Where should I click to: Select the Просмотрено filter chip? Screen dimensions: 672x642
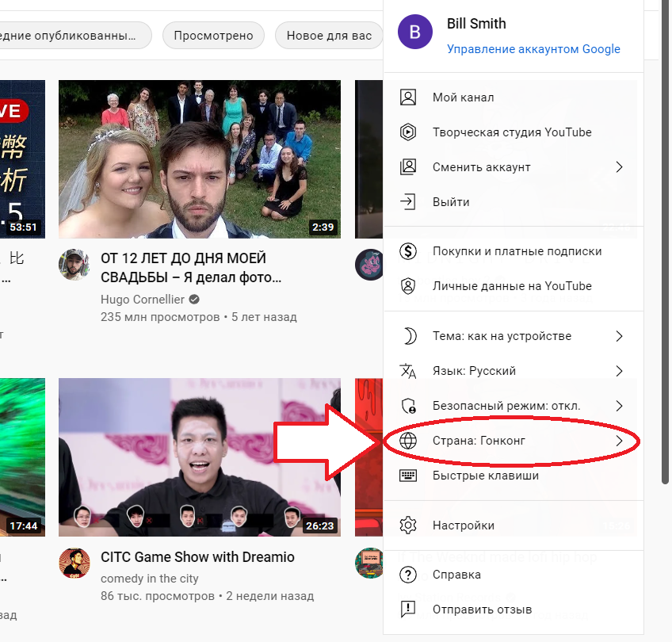click(213, 36)
